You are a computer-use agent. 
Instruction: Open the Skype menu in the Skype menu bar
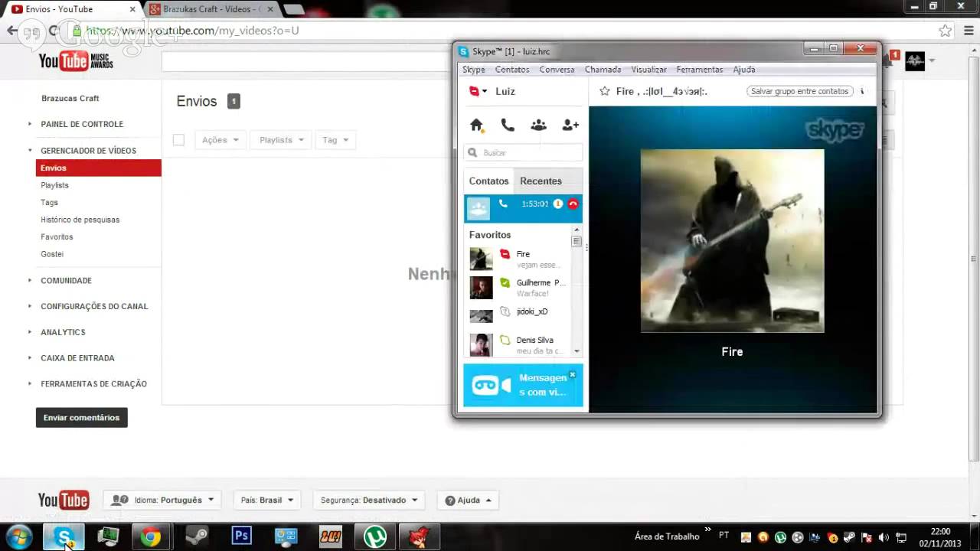point(473,70)
